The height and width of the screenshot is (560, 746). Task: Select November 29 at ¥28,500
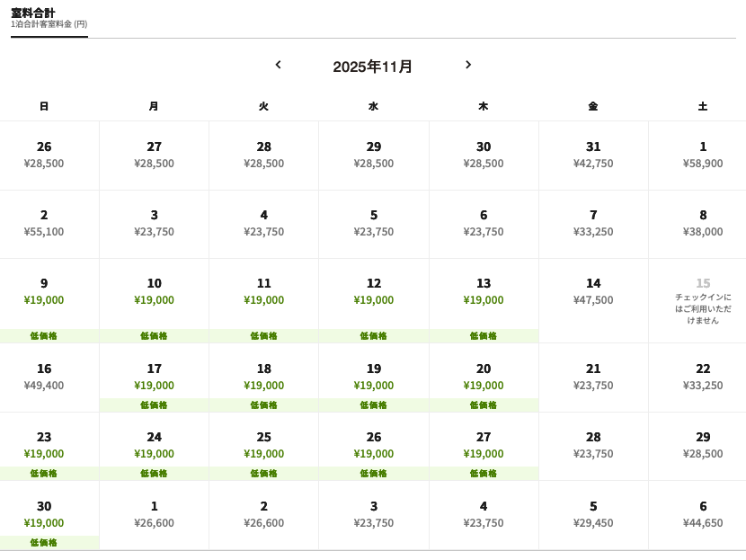point(702,445)
